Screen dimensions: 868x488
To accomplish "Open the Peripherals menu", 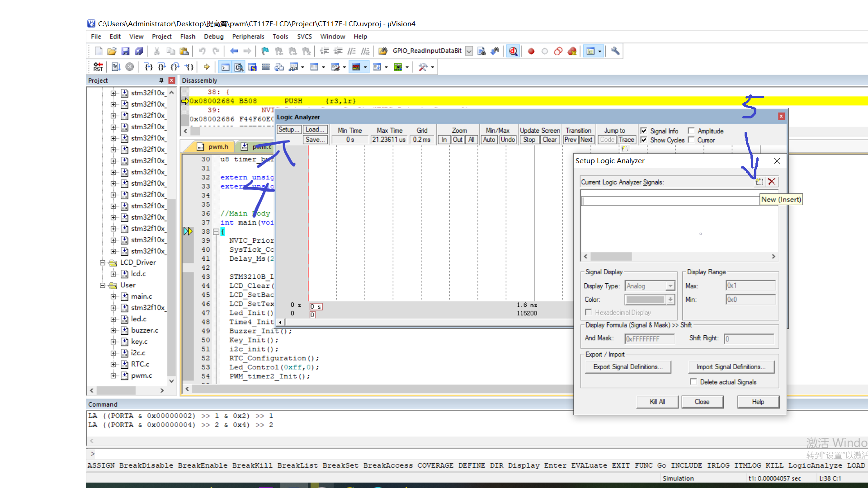I will pos(248,37).
